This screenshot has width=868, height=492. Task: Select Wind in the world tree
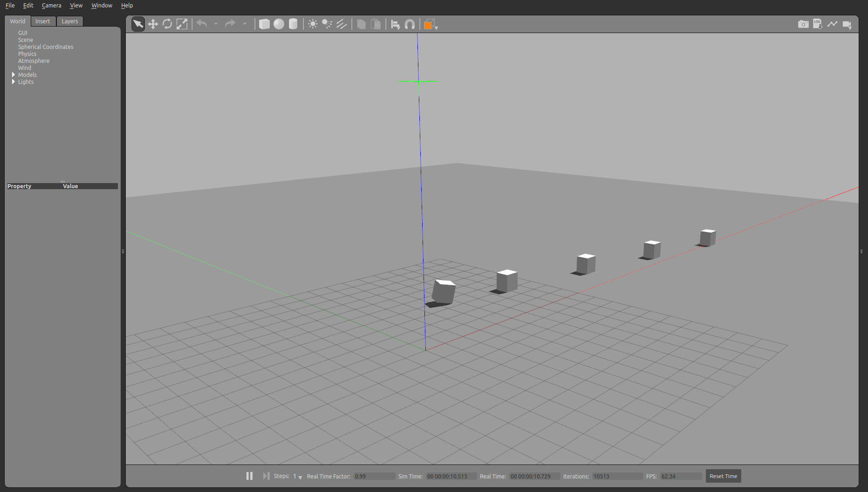click(x=25, y=68)
